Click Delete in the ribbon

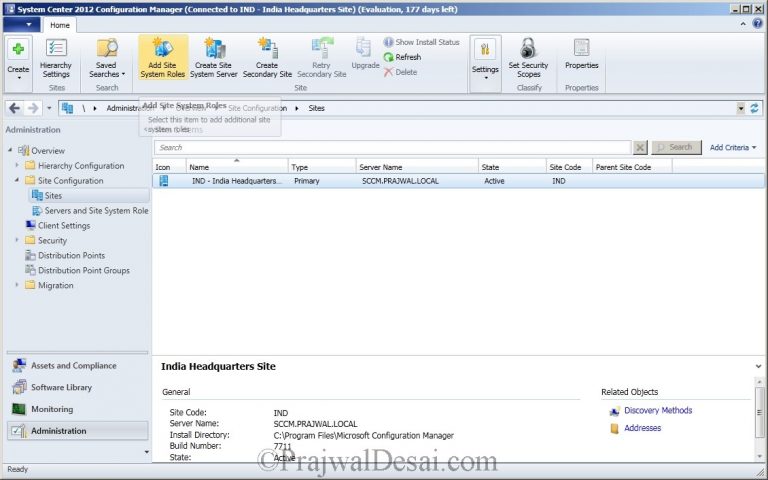click(400, 72)
